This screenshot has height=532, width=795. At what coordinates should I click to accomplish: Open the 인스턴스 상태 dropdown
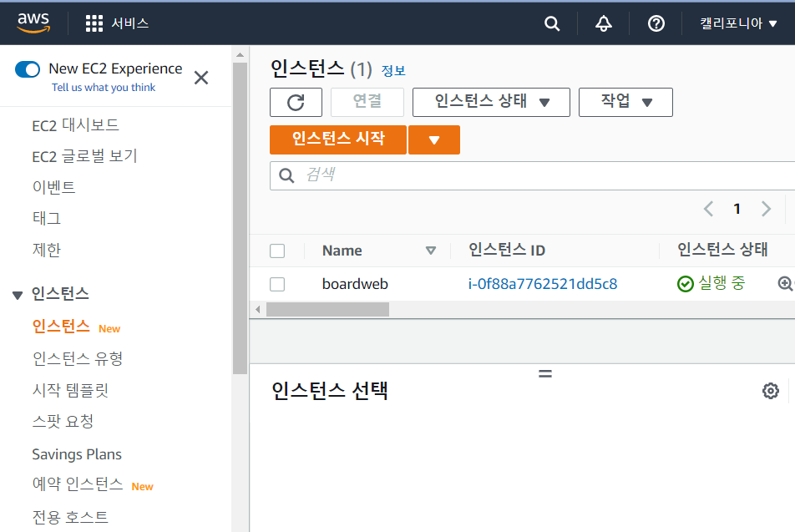(x=491, y=102)
